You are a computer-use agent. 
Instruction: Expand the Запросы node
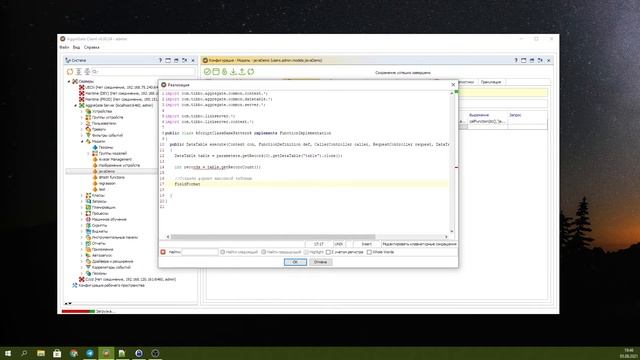pyautogui.click(x=82, y=201)
